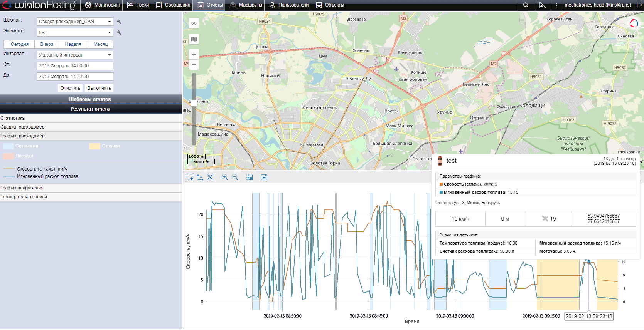Activate the chart area selection tool
Viewport: 644px width, 330px height.
pos(190,177)
